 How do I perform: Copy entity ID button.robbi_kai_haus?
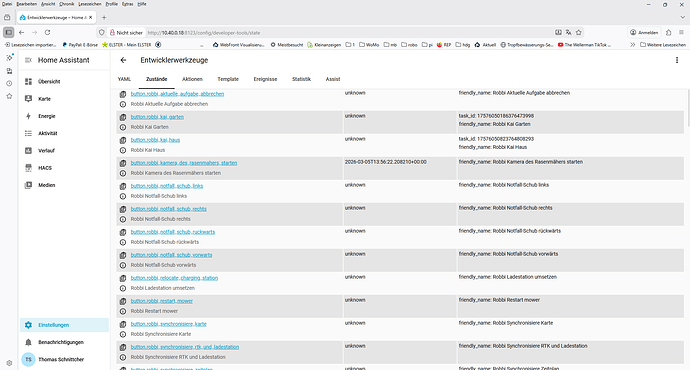(123, 140)
